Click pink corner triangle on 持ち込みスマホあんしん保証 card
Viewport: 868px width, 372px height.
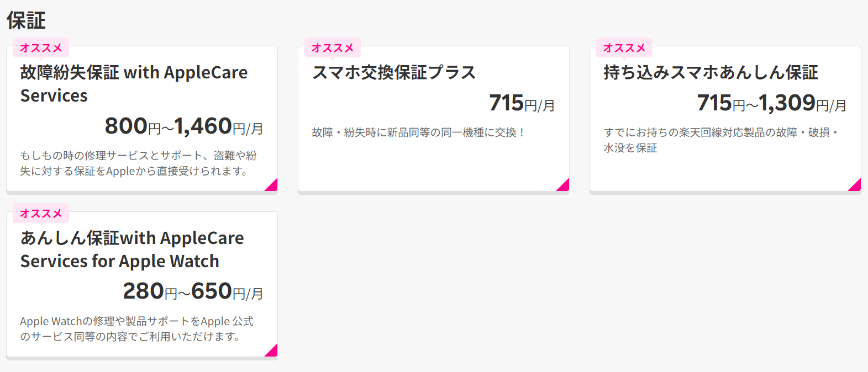pyautogui.click(x=856, y=186)
